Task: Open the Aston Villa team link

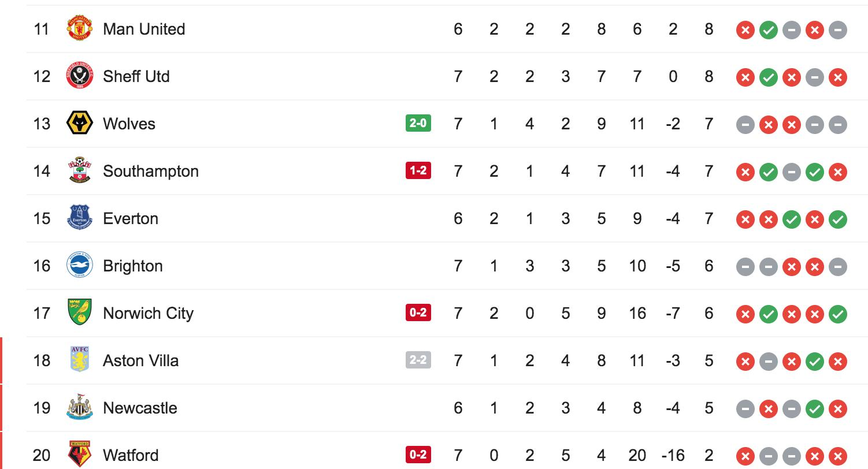Action: (140, 360)
